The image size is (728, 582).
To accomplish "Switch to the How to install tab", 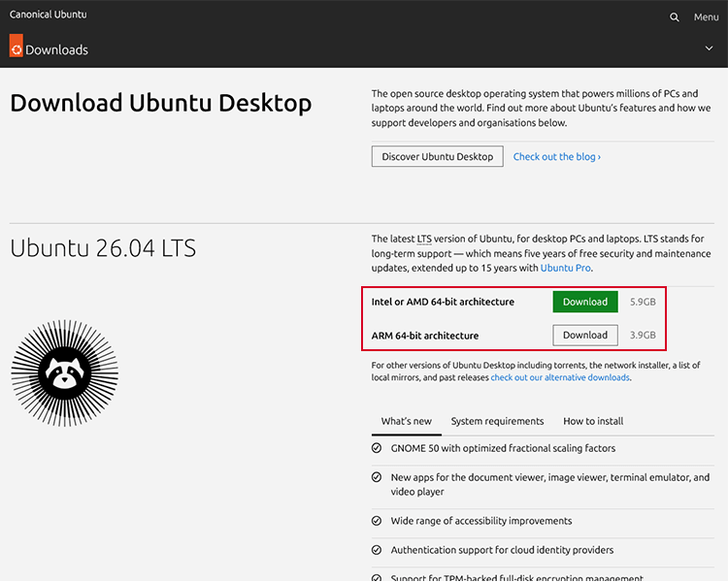I will tap(593, 421).
